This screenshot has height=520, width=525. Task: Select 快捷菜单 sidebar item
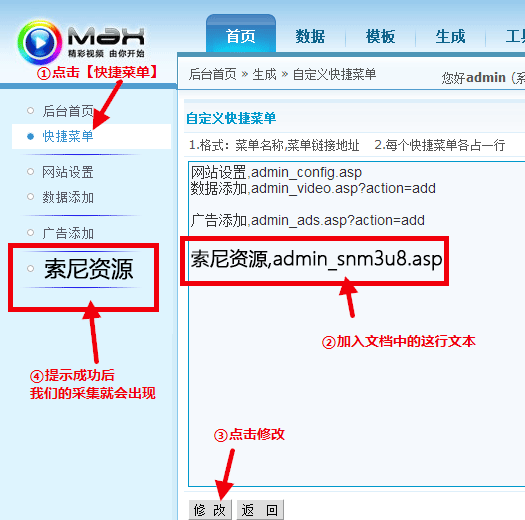[x=68, y=136]
